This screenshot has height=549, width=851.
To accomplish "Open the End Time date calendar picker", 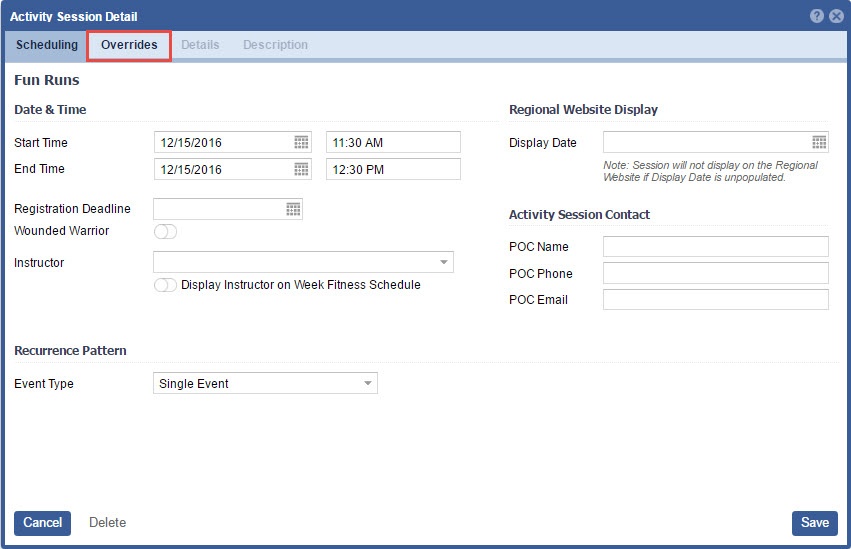I will 301,170.
